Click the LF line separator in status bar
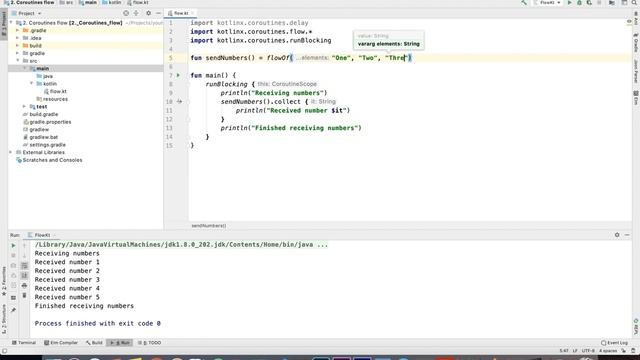This screenshot has height=360, width=640. tap(575, 351)
